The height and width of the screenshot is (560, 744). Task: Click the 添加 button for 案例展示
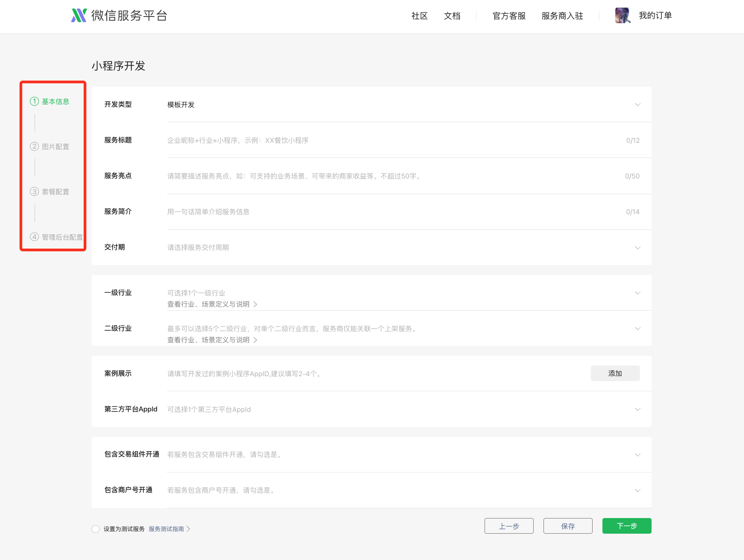click(x=615, y=373)
